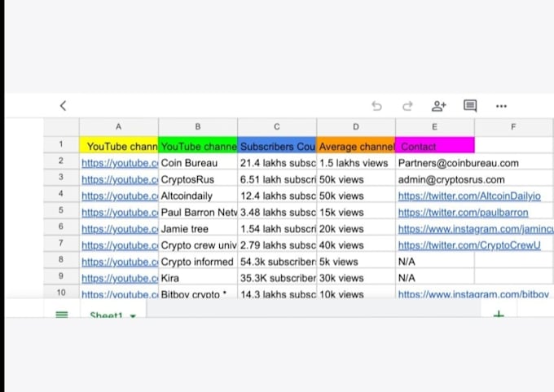Image resolution: width=554 pixels, height=392 pixels.
Task: Open the three-dot more options menu
Action: coord(501,106)
